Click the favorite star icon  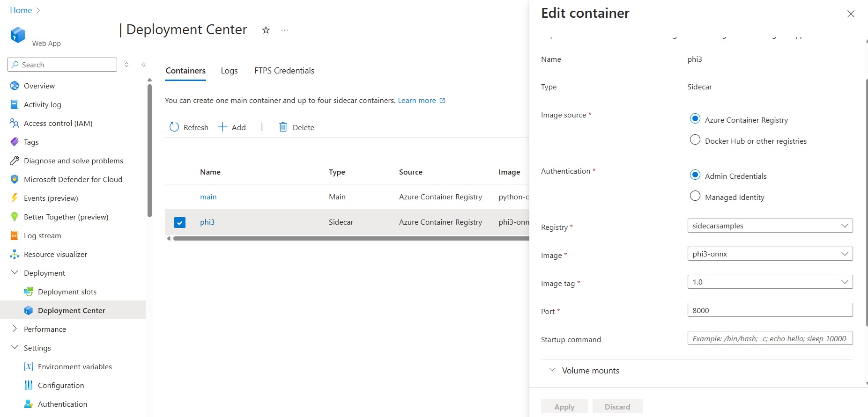[266, 30]
